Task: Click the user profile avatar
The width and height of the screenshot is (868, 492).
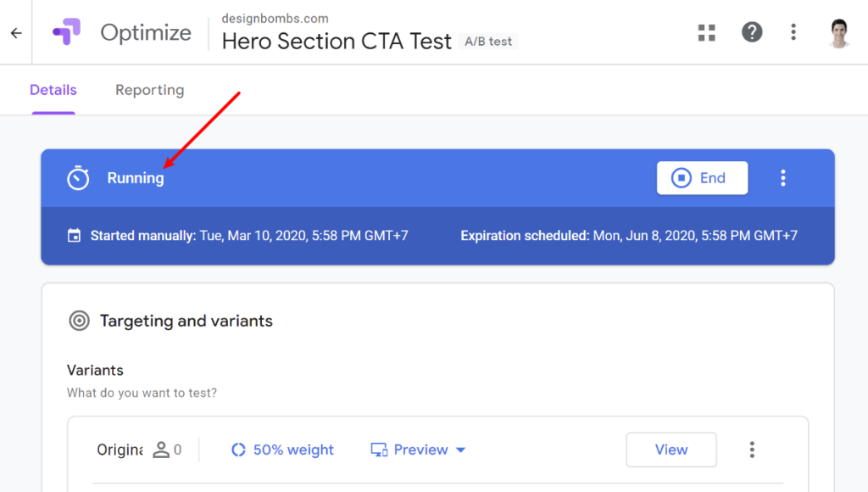Action: click(x=839, y=33)
